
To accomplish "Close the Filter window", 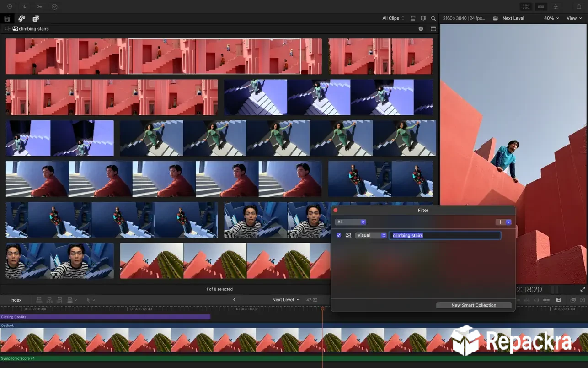I will [x=335, y=210].
